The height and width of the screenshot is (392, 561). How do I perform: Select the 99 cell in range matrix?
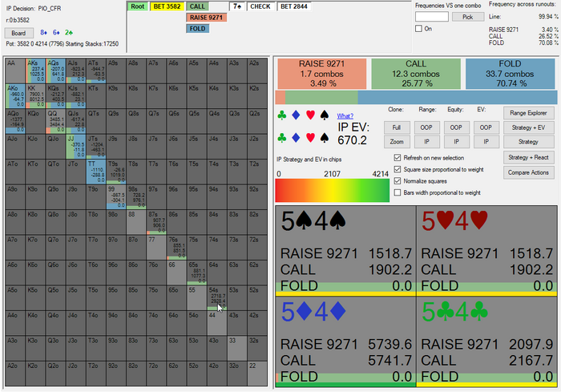pos(116,197)
